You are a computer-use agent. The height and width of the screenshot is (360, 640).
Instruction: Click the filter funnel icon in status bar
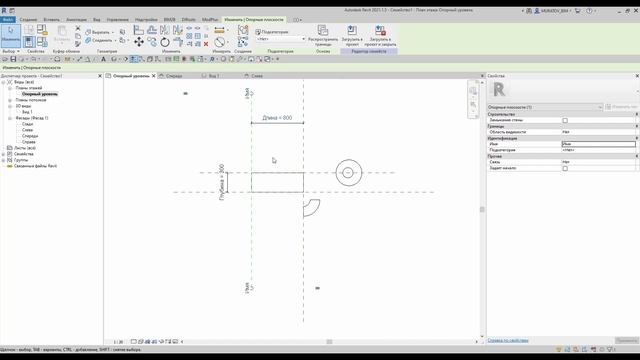click(610, 349)
